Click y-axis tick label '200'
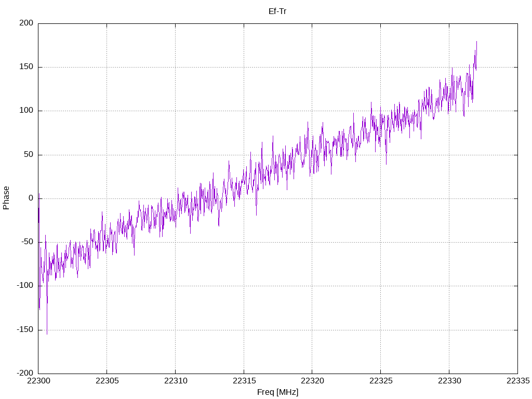 point(26,23)
